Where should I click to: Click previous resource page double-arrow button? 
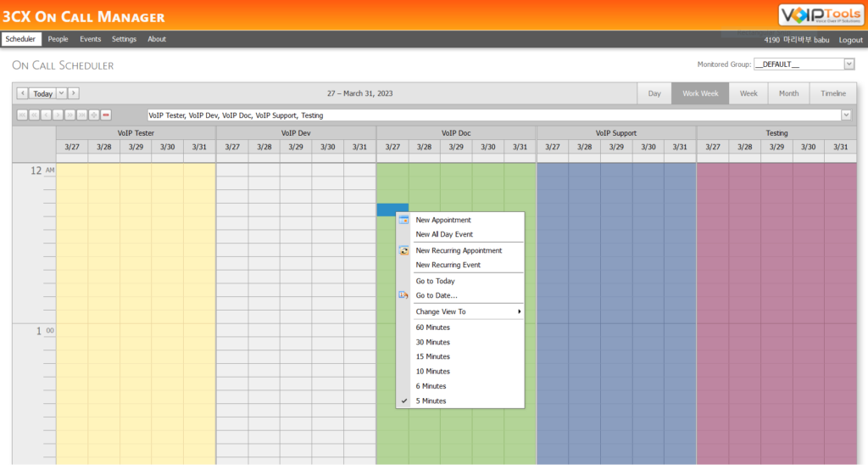(34, 115)
